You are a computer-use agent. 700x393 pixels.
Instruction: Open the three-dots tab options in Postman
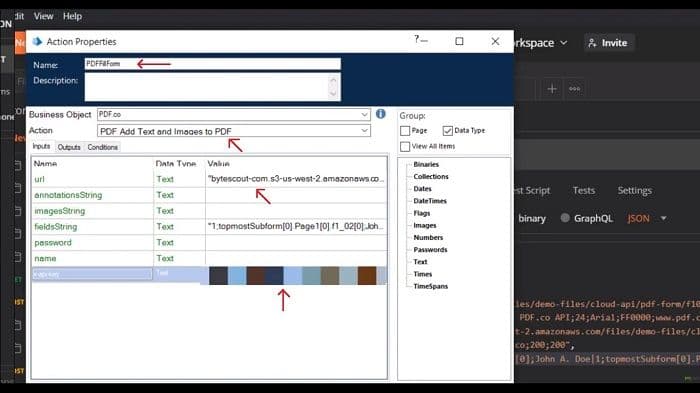click(x=575, y=89)
